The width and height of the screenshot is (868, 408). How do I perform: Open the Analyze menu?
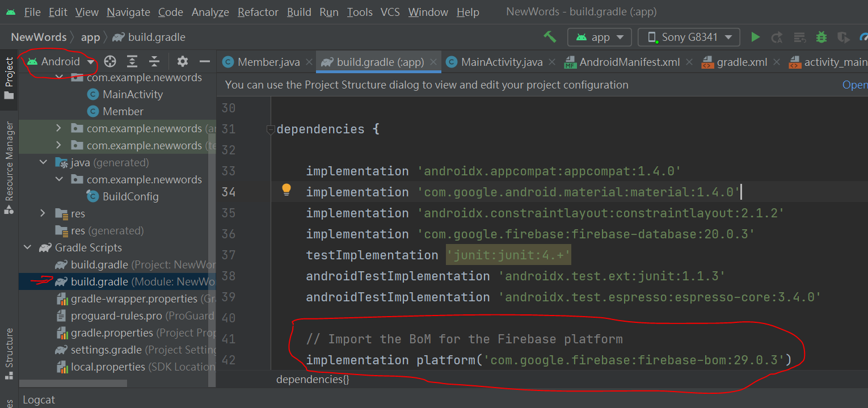210,12
